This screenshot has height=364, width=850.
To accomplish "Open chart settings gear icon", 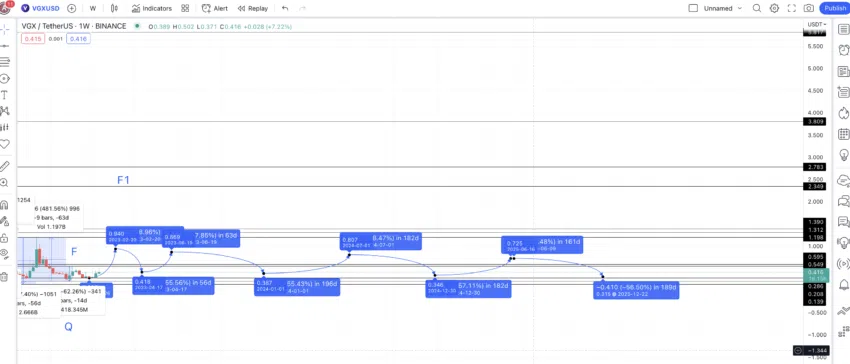I will click(x=774, y=8).
